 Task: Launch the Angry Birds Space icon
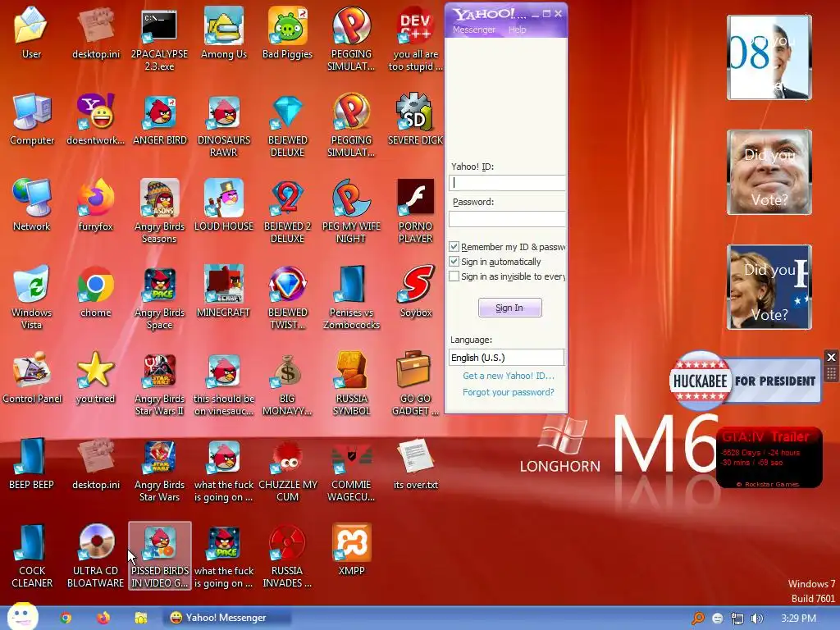pos(159,297)
